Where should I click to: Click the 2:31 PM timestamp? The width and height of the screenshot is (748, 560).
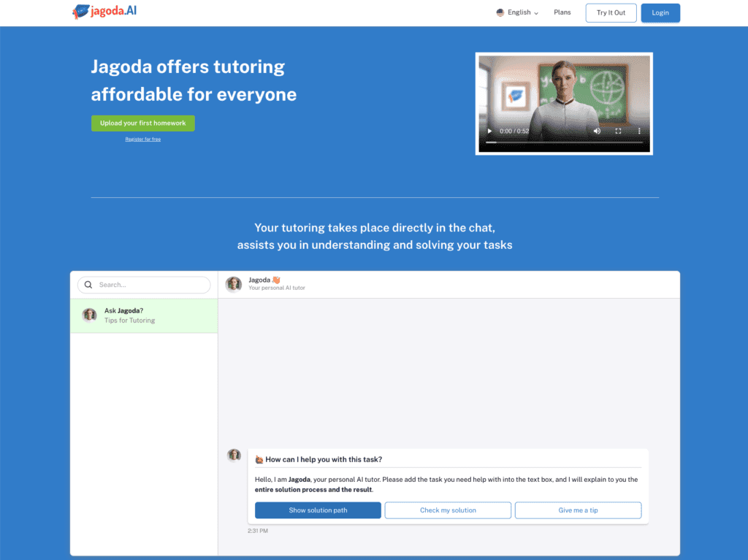pyautogui.click(x=258, y=531)
